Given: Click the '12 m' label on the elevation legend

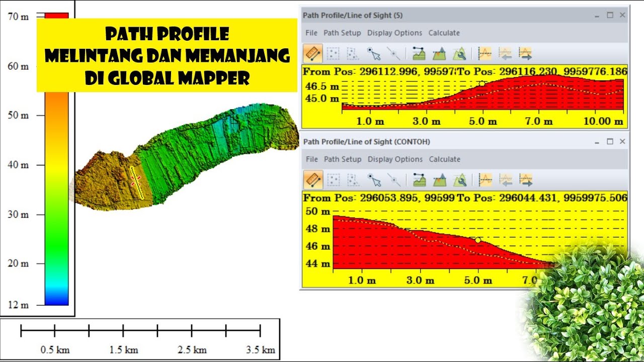Looking at the screenshot, I should (19, 305).
